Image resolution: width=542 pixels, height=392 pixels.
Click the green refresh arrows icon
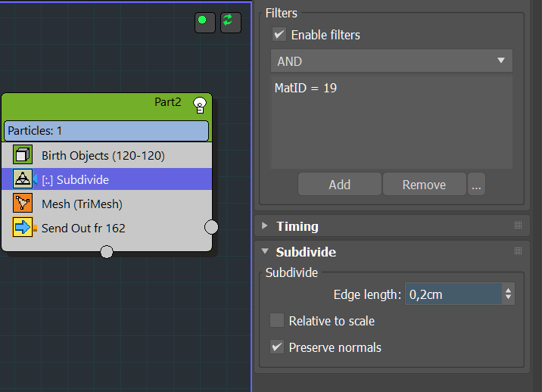tap(231, 23)
